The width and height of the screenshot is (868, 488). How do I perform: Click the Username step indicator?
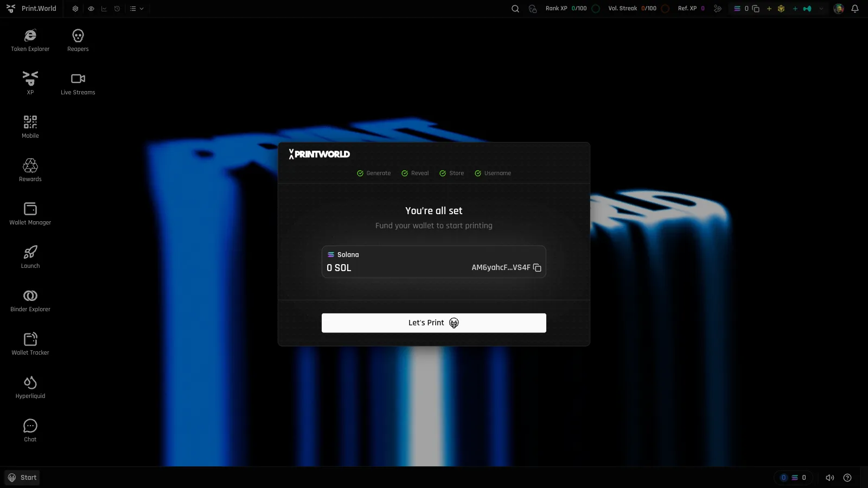pyautogui.click(x=493, y=174)
